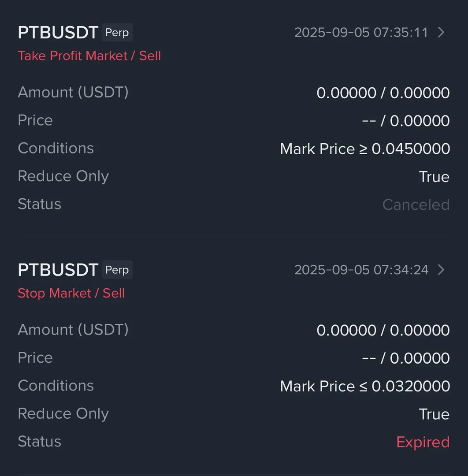Expand the 07:34:24 order details chevron
The image size is (468, 476).
click(441, 270)
